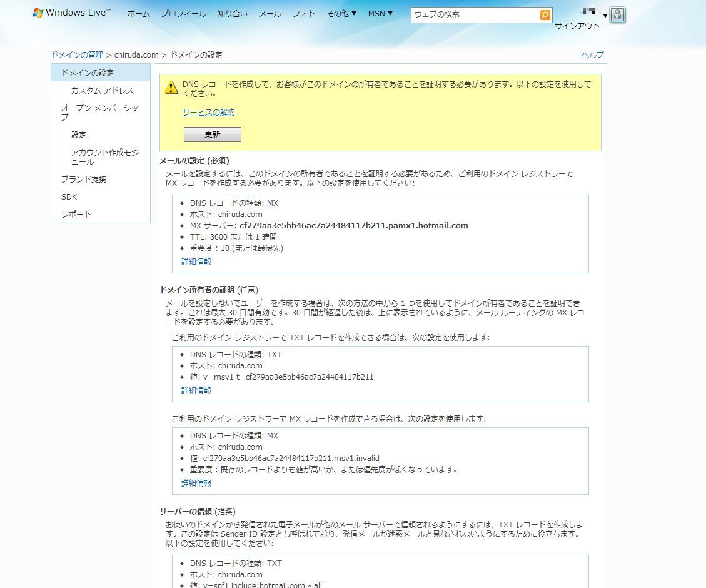
Task: Click the ドメインの管理 breadcrumb link
Action: click(77, 55)
